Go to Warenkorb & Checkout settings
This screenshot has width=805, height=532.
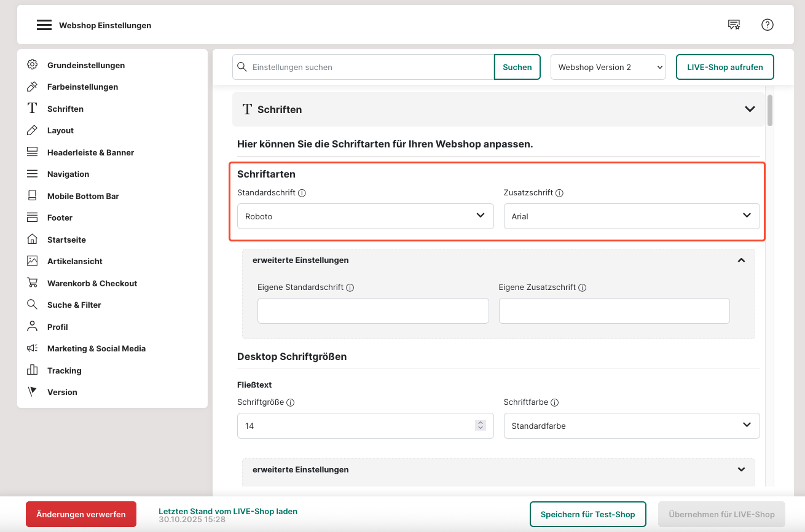[92, 283]
